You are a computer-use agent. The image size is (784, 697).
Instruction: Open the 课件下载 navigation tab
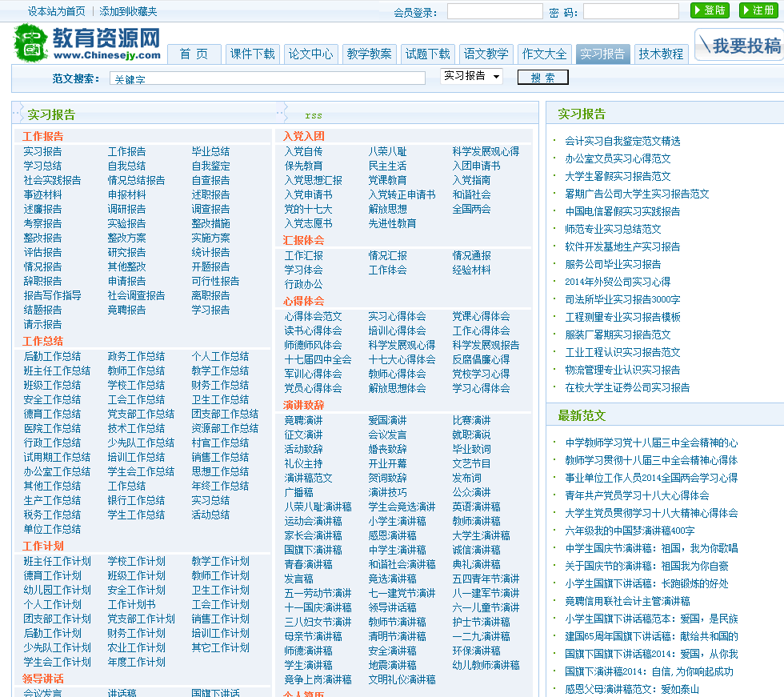click(253, 54)
